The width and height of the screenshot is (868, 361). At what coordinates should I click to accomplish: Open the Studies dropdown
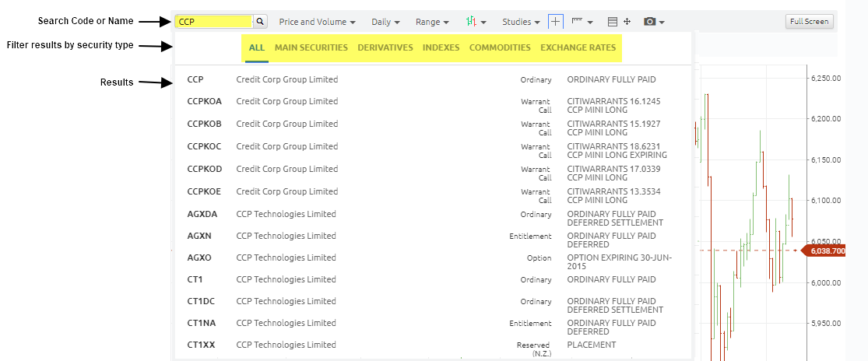point(521,22)
